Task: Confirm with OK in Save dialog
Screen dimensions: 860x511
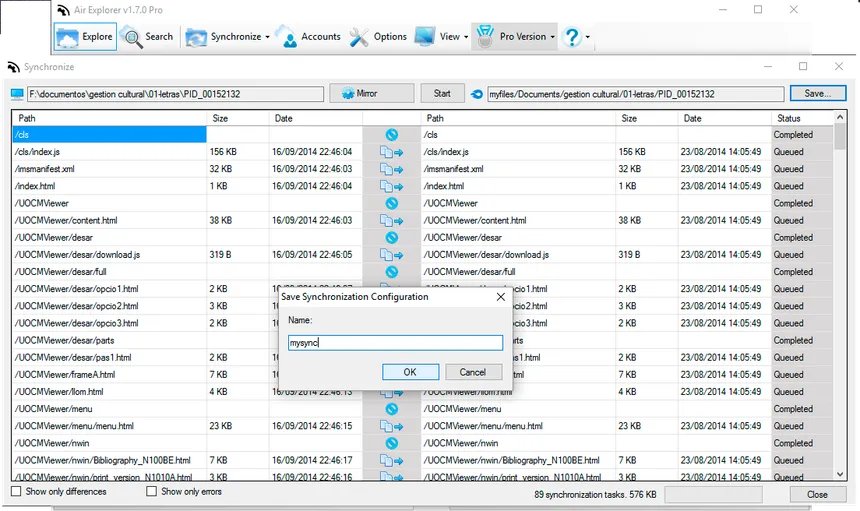Action: coord(410,372)
